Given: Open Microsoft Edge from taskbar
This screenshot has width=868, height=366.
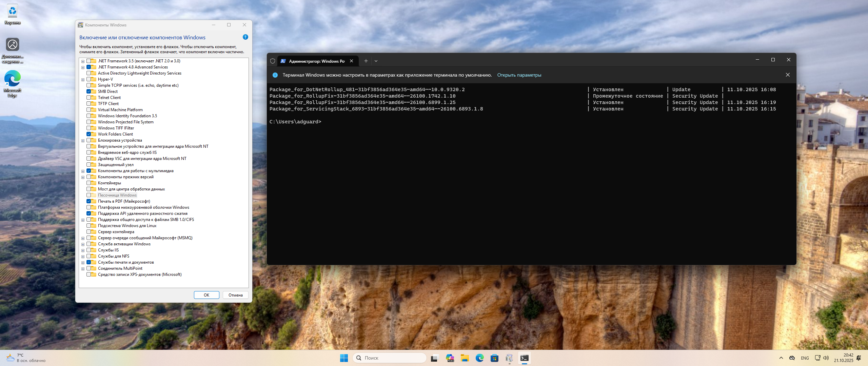Looking at the screenshot, I should (479, 358).
